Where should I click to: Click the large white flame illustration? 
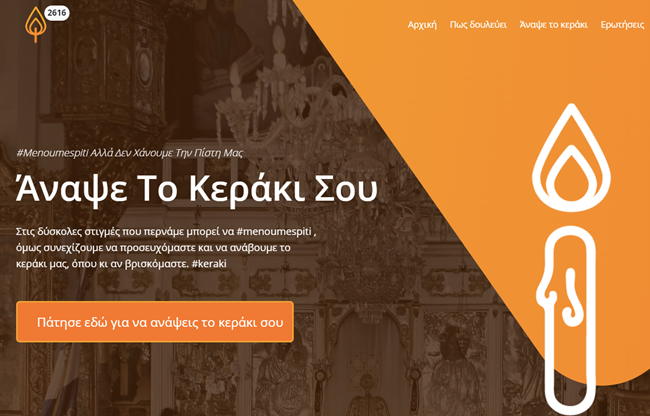(571, 157)
